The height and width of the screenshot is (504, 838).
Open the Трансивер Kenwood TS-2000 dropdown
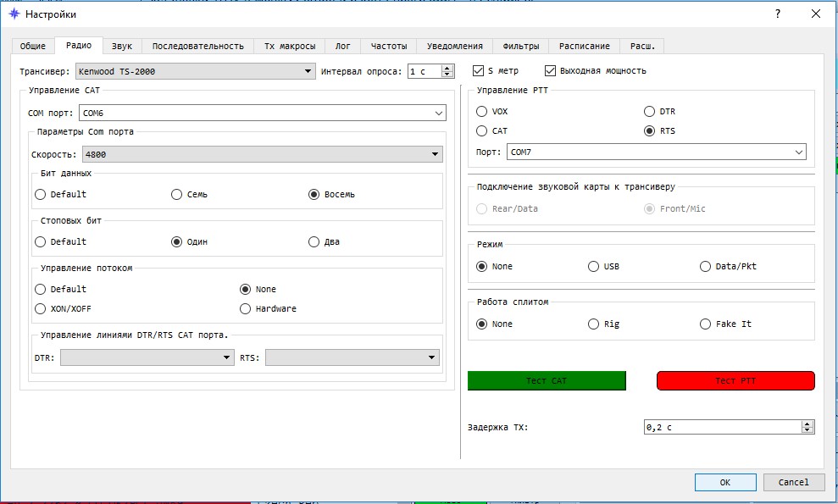(x=195, y=72)
